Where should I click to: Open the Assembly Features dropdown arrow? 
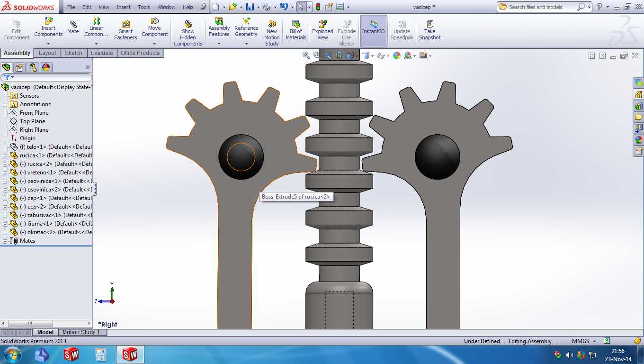(x=219, y=44)
